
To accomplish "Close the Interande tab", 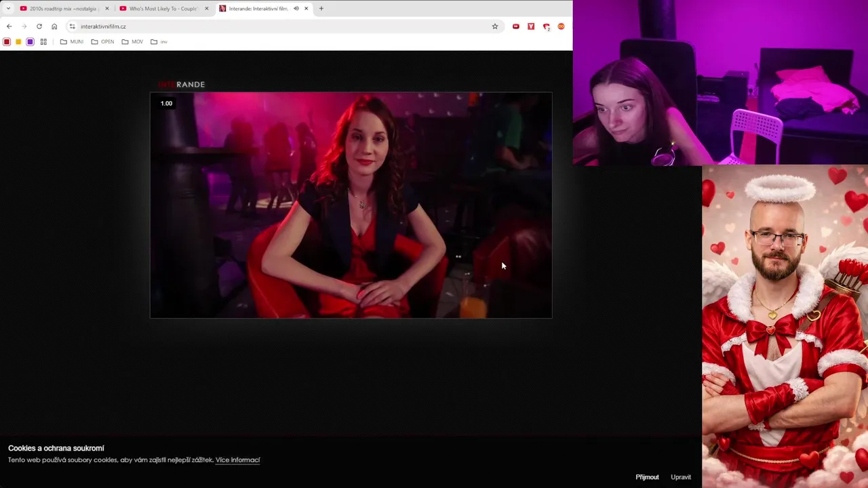I will [x=306, y=9].
